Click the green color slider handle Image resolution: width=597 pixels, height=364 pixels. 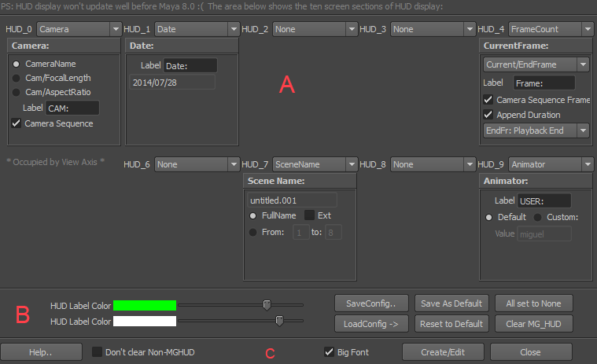267,305
